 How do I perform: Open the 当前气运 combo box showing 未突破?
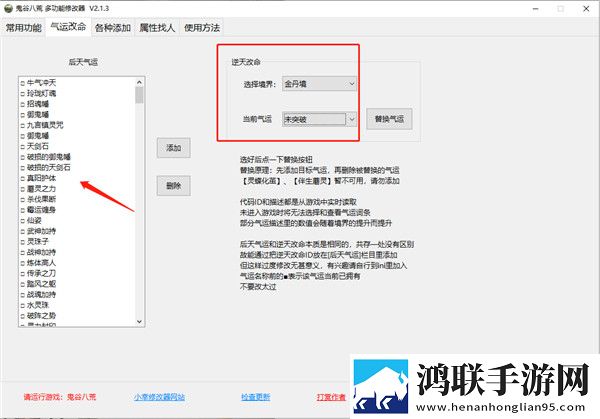point(319,119)
